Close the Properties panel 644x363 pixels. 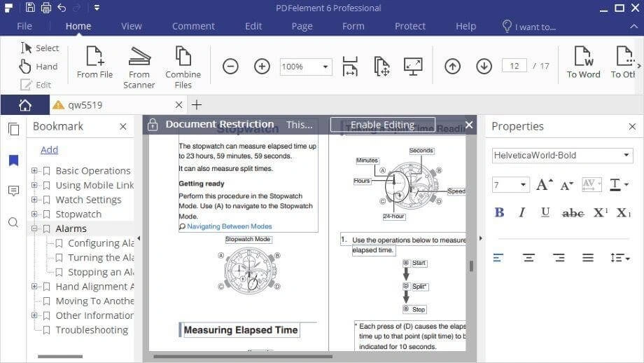[632, 127]
